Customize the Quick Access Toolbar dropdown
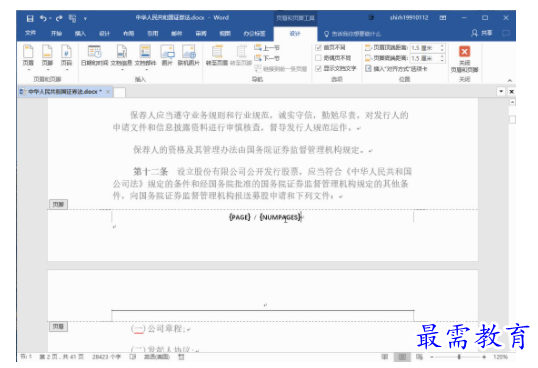 pyautogui.click(x=85, y=19)
